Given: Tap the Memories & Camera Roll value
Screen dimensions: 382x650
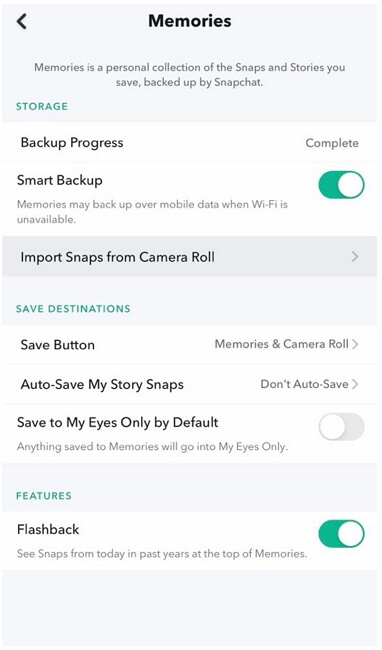Looking at the screenshot, I should pos(281,344).
